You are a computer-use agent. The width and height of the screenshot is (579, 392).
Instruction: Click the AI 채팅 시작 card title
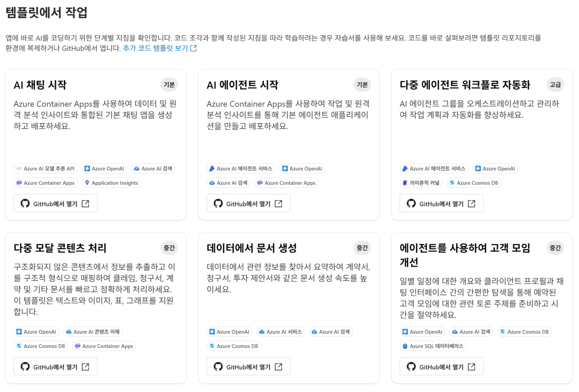coord(40,85)
